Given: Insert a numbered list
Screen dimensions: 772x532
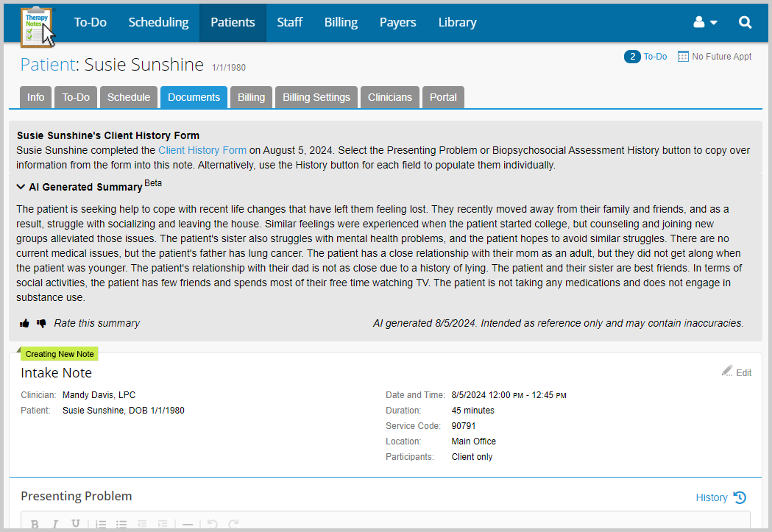Looking at the screenshot, I should click(x=101, y=524).
